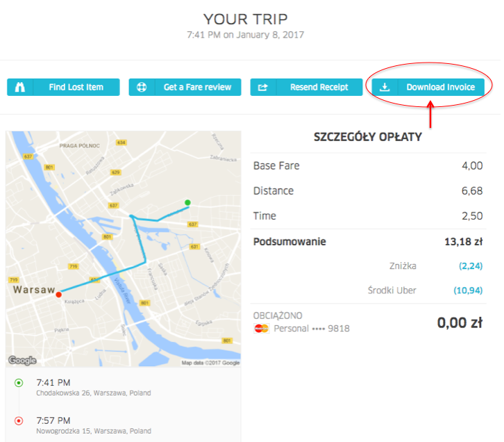Viewport: 504px width, 442px height.
Task: Download the trip invoice
Action: point(440,88)
